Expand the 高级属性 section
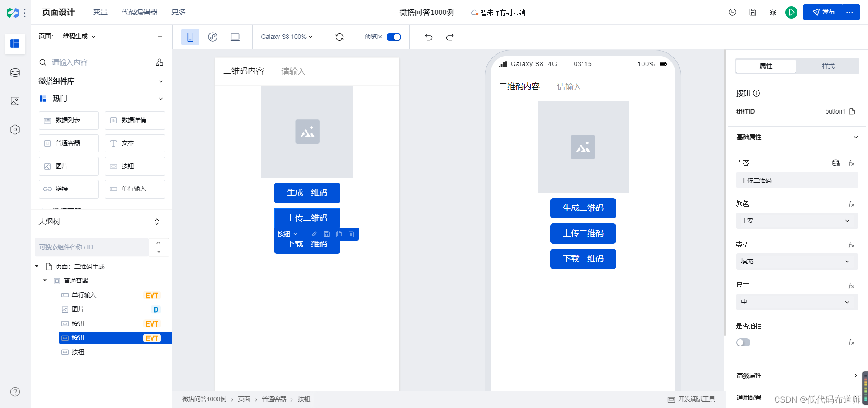 point(855,375)
